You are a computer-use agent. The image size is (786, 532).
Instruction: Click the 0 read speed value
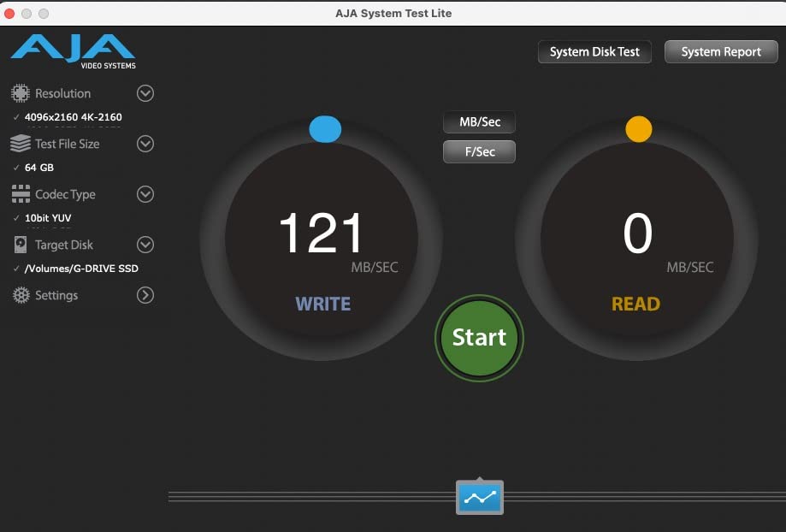click(x=638, y=233)
